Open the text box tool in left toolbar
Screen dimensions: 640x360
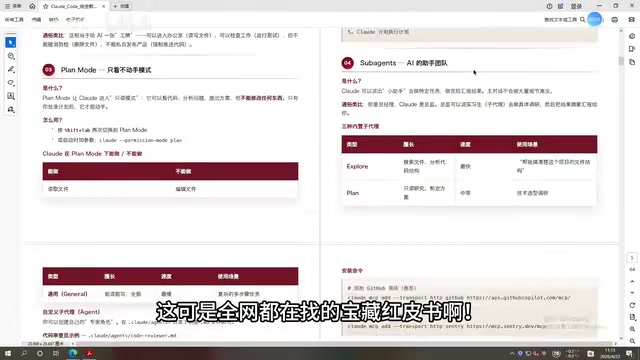point(11,96)
